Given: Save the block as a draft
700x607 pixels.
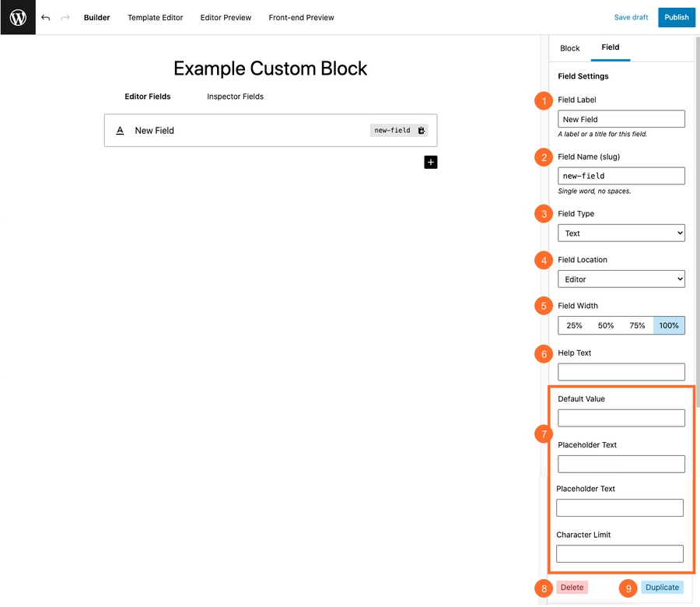Looking at the screenshot, I should (x=631, y=17).
